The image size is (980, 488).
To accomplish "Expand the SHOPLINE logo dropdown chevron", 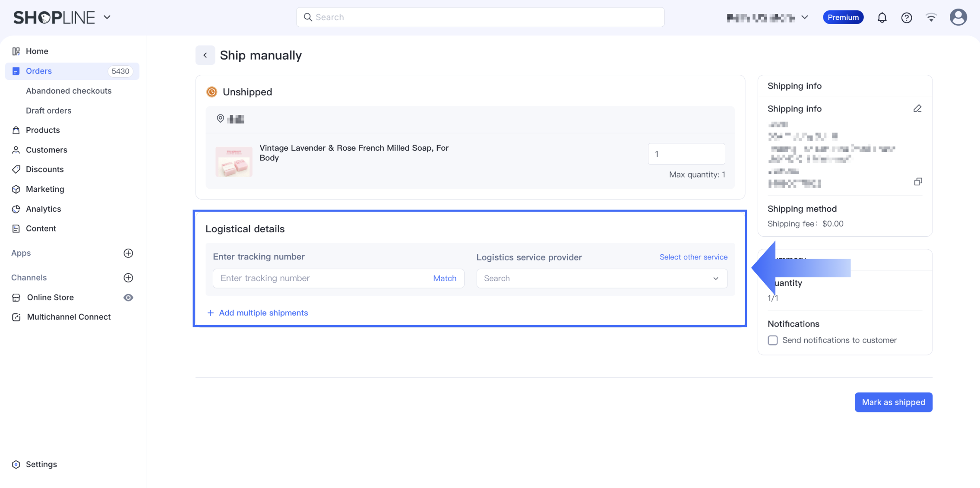I will point(107,17).
